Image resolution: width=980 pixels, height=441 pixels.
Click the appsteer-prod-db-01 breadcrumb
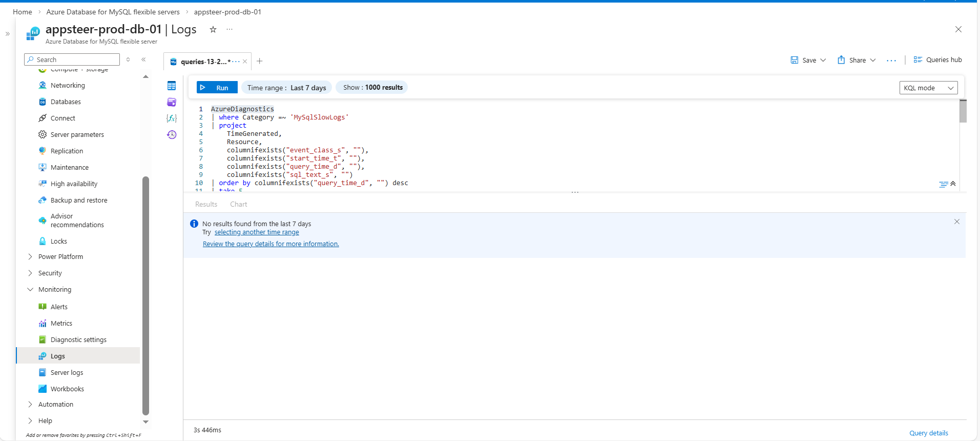pyautogui.click(x=227, y=12)
